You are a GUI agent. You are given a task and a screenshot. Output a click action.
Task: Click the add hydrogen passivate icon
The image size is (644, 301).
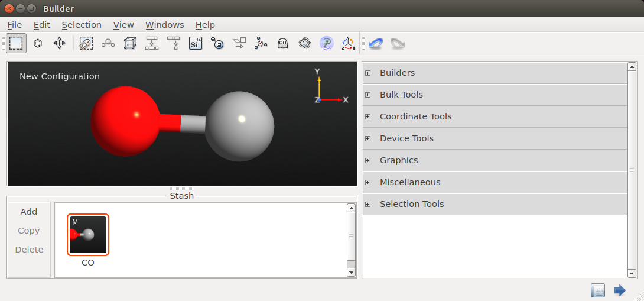(217, 43)
